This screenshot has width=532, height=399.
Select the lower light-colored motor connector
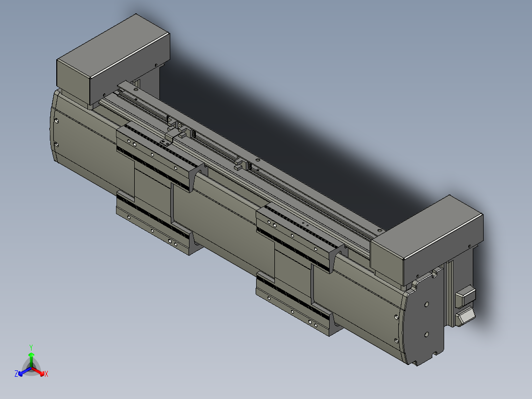pyautogui.click(x=466, y=316)
